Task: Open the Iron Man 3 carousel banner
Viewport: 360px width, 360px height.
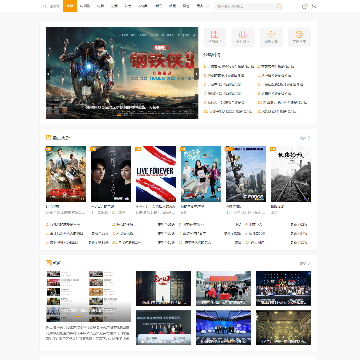Action: coord(122,73)
